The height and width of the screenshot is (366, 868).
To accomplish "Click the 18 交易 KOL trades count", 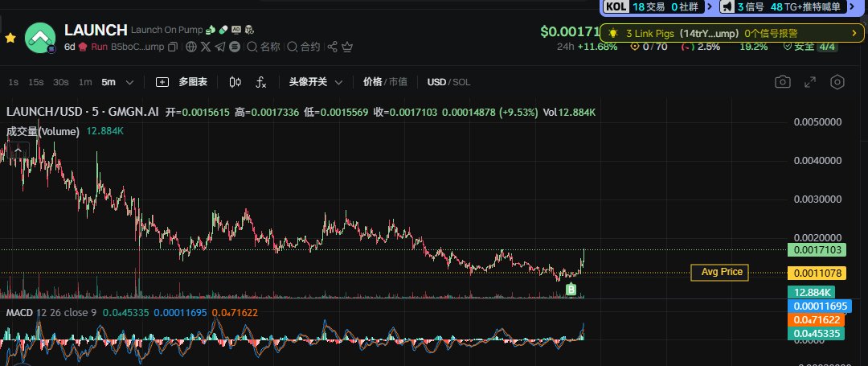I will 649,6.
